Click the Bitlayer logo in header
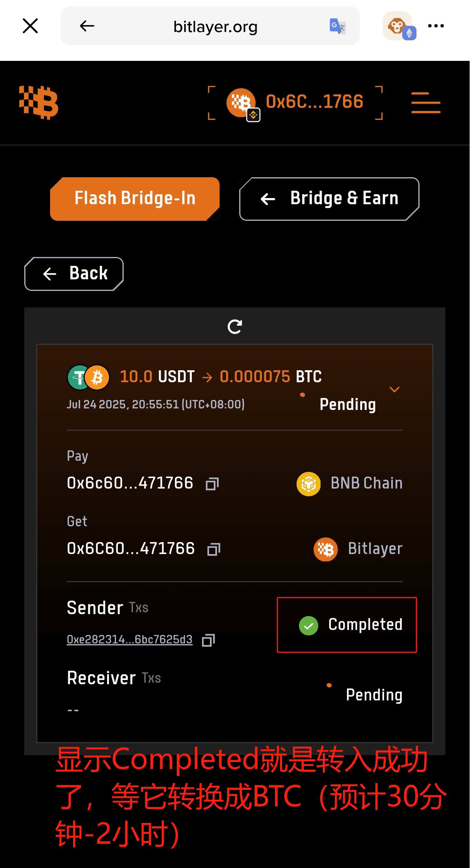Screen dimensions: 470x868 [39, 102]
